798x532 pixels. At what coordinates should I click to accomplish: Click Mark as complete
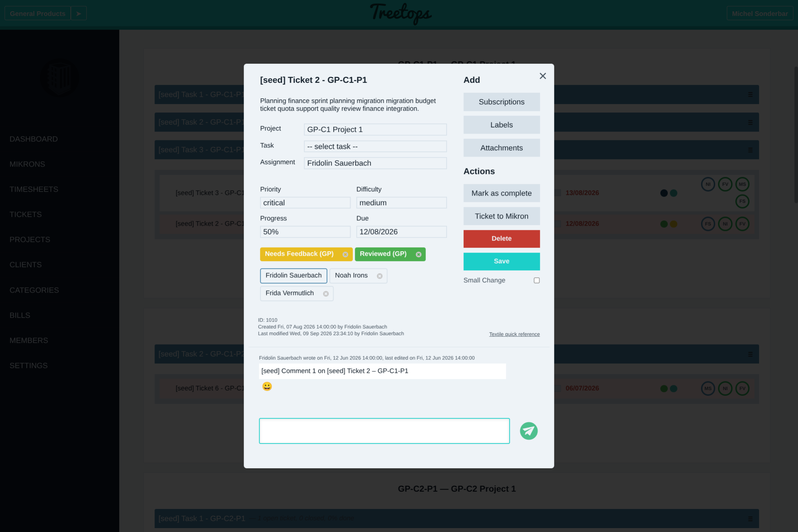tap(501, 193)
